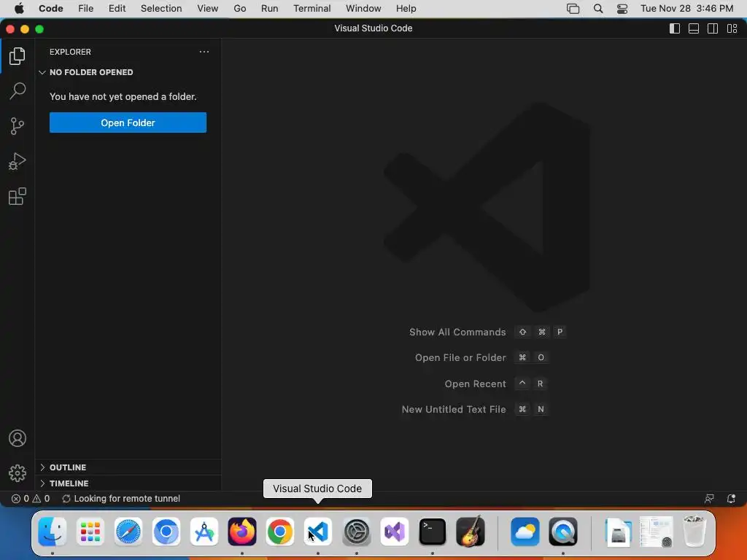Launch Visual Studio purple icon in Dock

coord(395,532)
